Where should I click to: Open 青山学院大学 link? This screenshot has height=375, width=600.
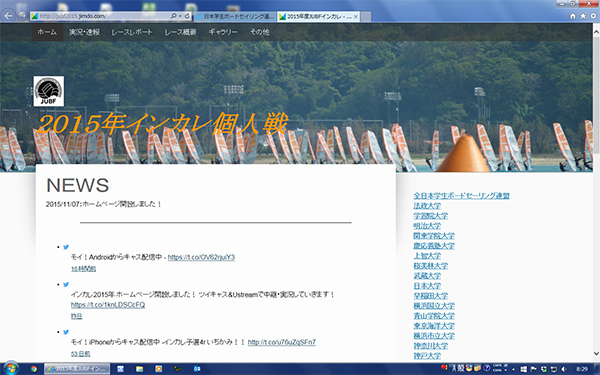coord(434,315)
